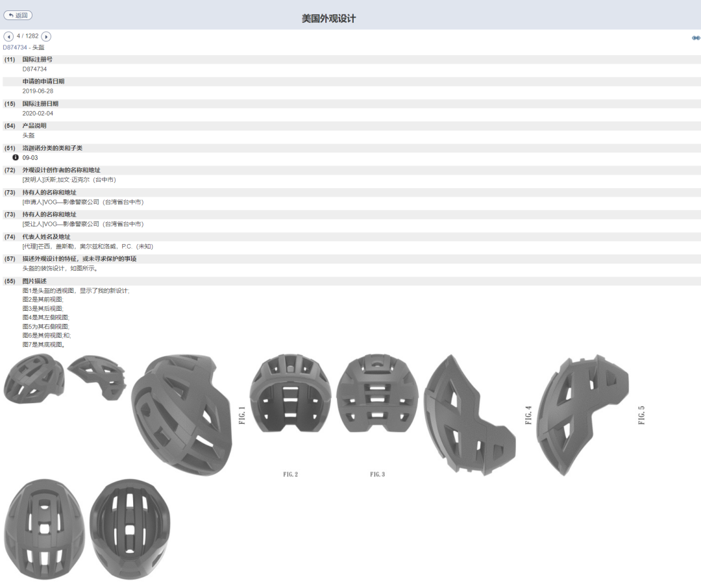Select the record counter 4 / 1282
This screenshot has height=588, width=701.
[x=28, y=36]
